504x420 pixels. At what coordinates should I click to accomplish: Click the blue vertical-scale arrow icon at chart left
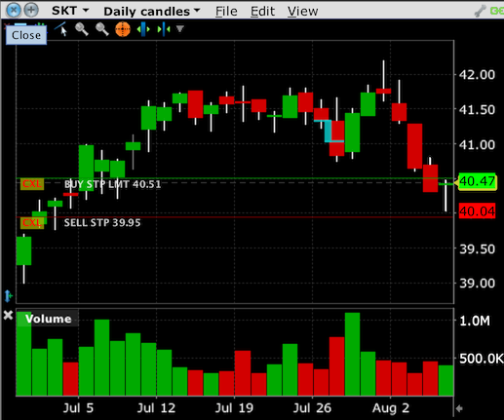pyautogui.click(x=9, y=295)
